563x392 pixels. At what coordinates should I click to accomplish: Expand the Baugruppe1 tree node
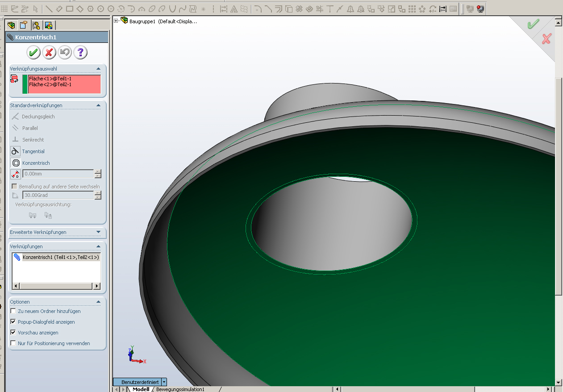(116, 21)
